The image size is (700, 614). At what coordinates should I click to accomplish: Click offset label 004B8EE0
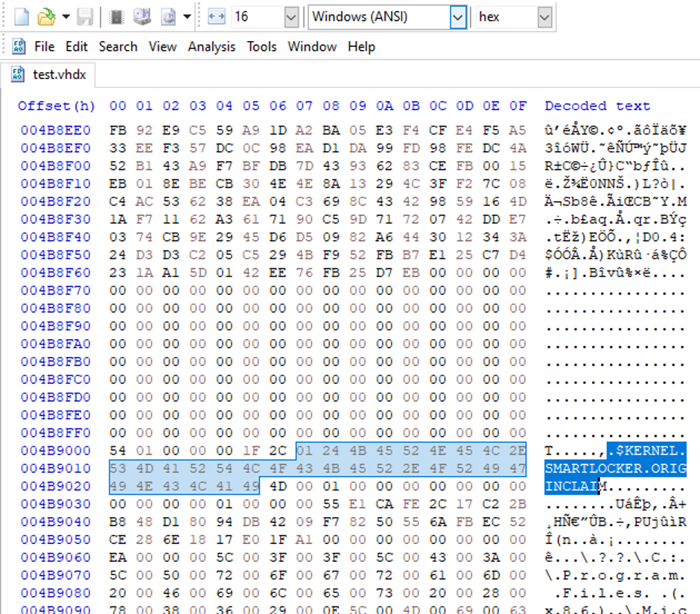coord(55,130)
